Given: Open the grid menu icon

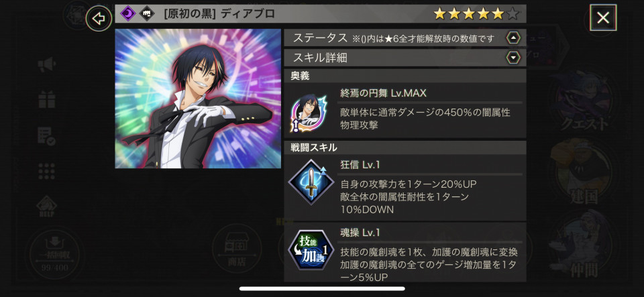Looking at the screenshot, I should 47,171.
